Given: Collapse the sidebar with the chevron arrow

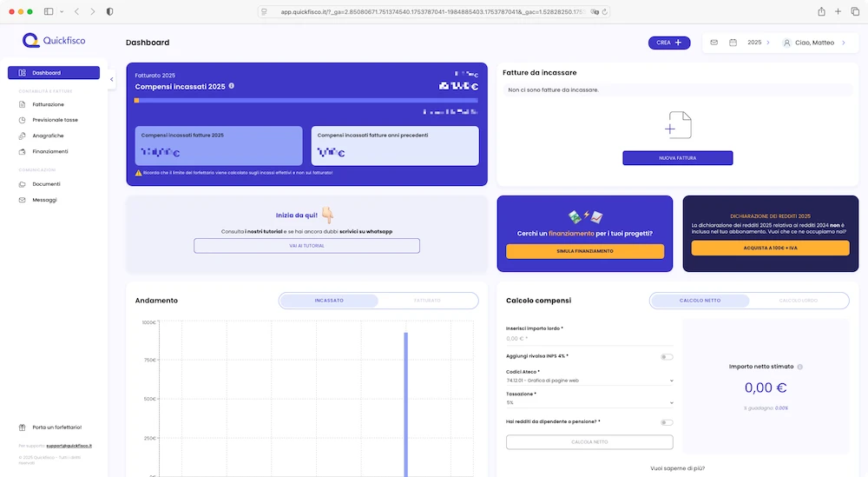Looking at the screenshot, I should [x=111, y=79].
